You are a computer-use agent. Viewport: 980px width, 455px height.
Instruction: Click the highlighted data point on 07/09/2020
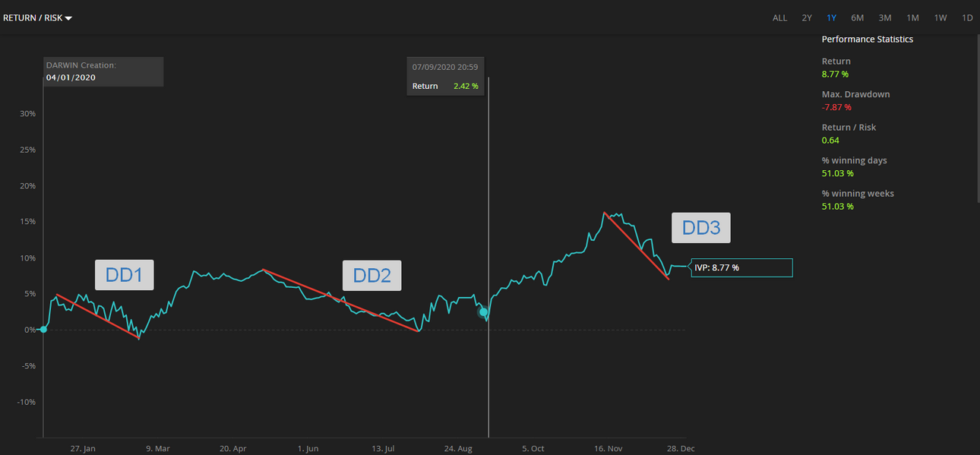(x=482, y=312)
